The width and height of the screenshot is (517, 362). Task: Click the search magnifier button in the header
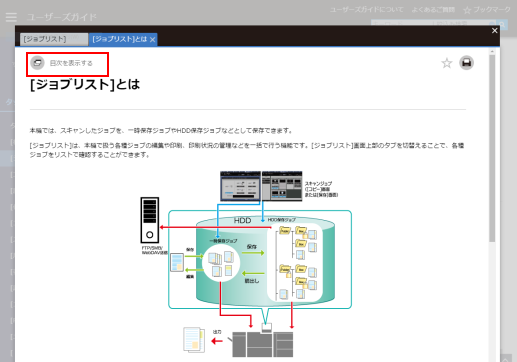502,24
